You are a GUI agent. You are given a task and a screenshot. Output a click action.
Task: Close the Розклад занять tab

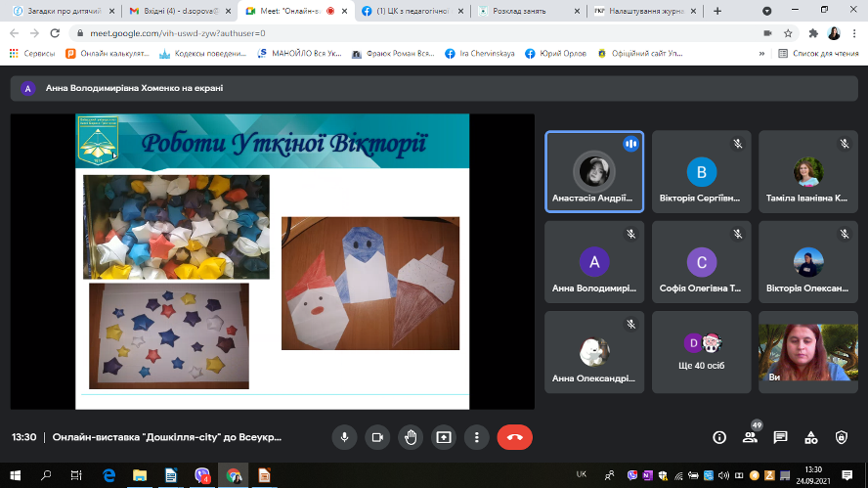578,11
